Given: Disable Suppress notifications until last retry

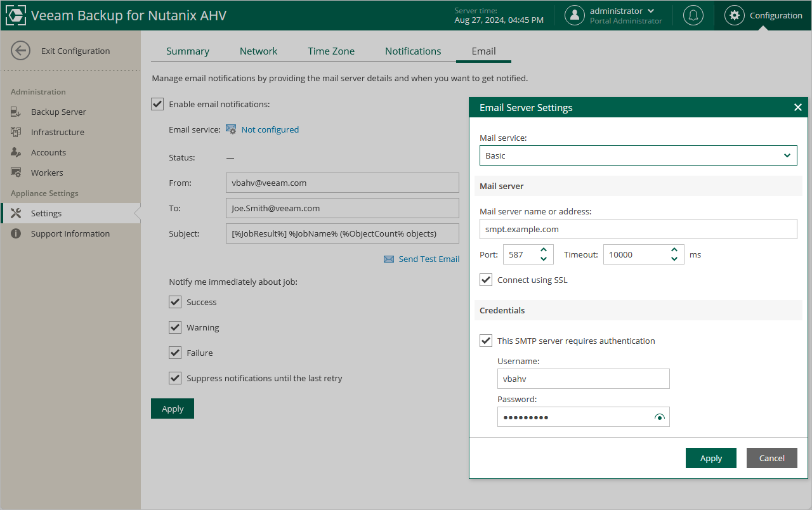Looking at the screenshot, I should point(175,378).
